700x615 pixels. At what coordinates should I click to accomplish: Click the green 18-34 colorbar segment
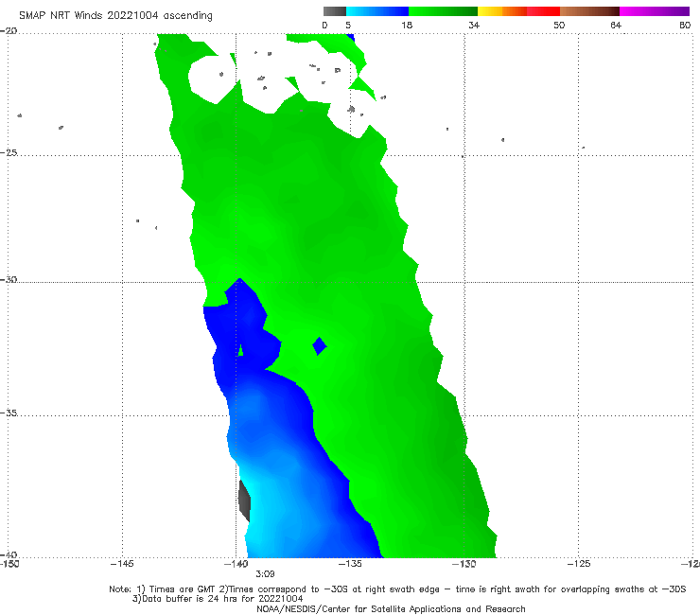[x=443, y=11]
